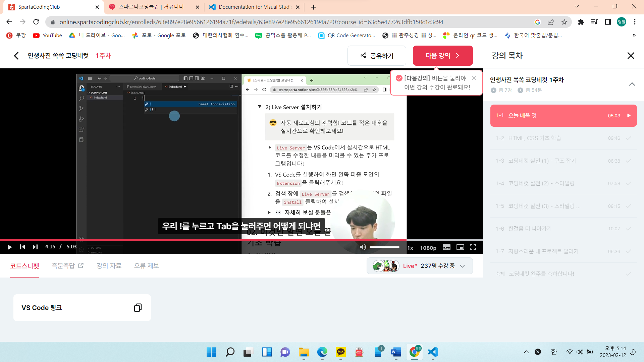Open lecture 1-6 한걸음 더 나아가기
The image size is (644, 362).
pyautogui.click(x=563, y=229)
